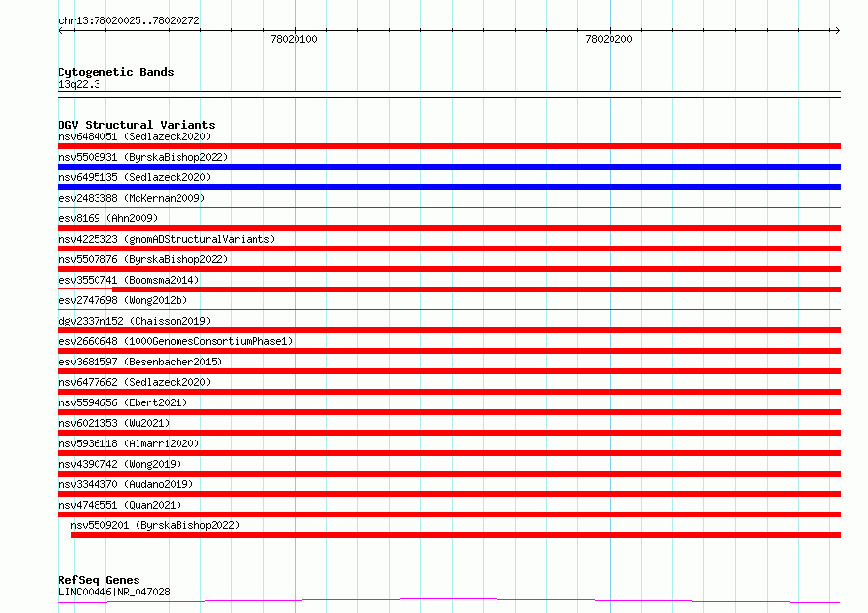The image size is (868, 613).
Task: Open the esv3681597 (Besenbacher2015) label
Action: [x=140, y=362]
